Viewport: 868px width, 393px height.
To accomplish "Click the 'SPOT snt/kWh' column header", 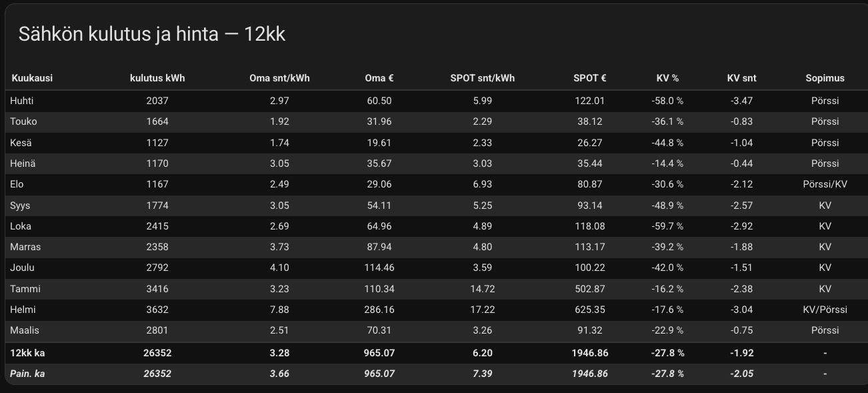I will (x=482, y=78).
